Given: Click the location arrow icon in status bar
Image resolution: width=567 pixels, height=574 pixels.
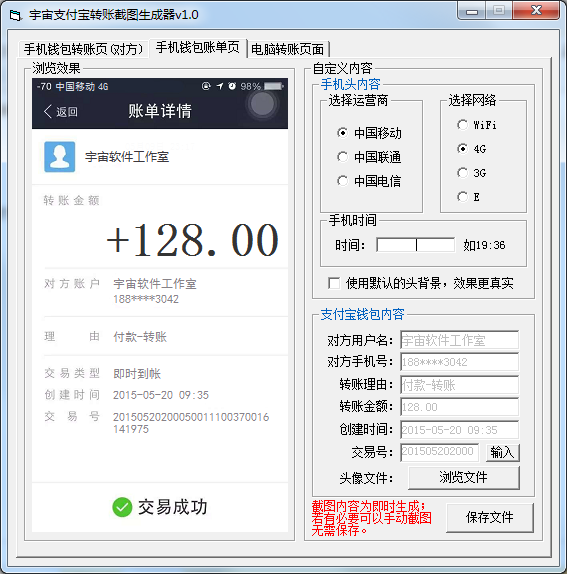Looking at the screenshot, I should tap(220, 86).
